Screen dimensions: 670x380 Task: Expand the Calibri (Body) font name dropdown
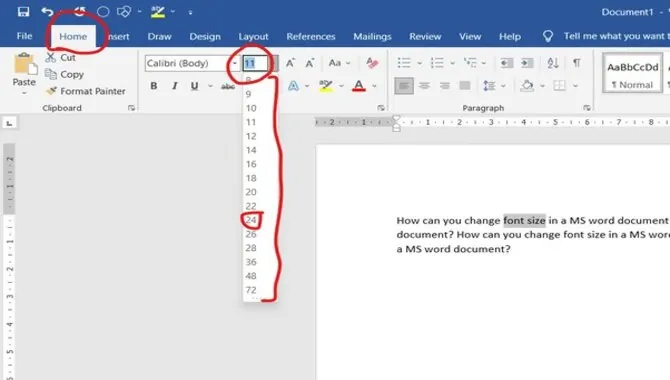[235, 63]
